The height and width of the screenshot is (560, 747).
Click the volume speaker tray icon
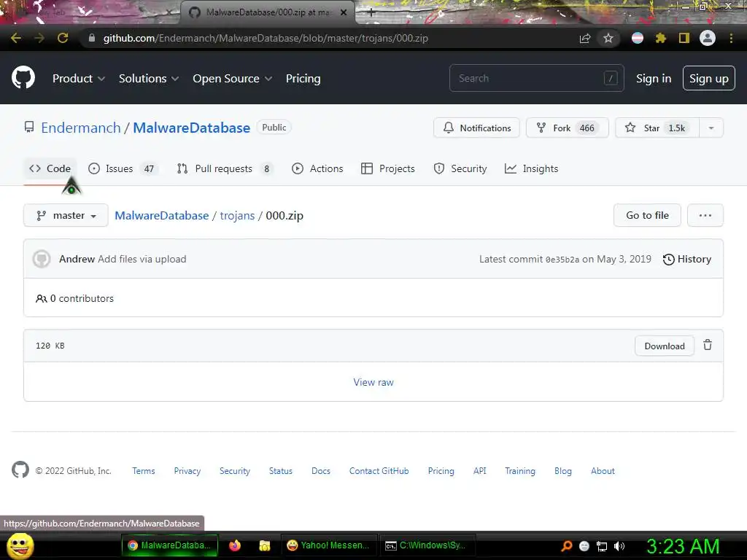(x=619, y=546)
